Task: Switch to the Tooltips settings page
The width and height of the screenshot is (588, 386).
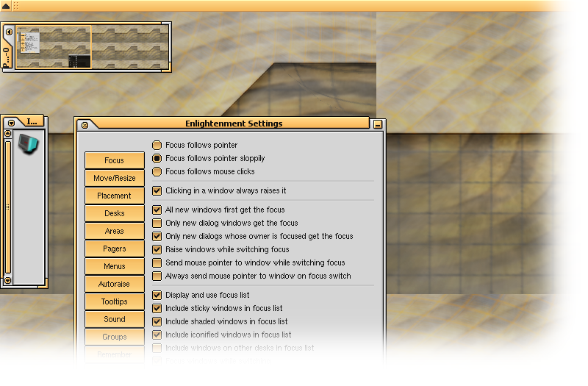Action: (115, 301)
